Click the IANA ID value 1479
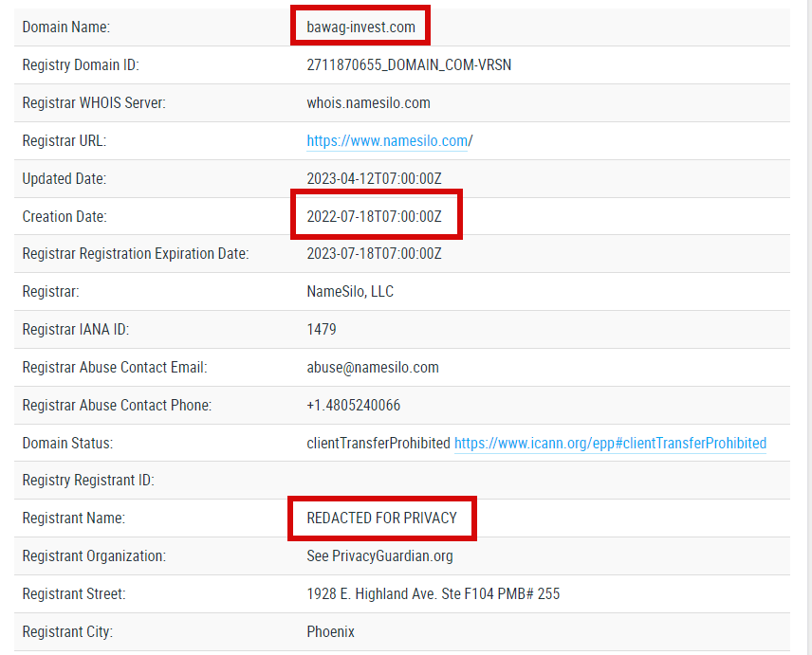This screenshot has height=655, width=812. [x=322, y=330]
